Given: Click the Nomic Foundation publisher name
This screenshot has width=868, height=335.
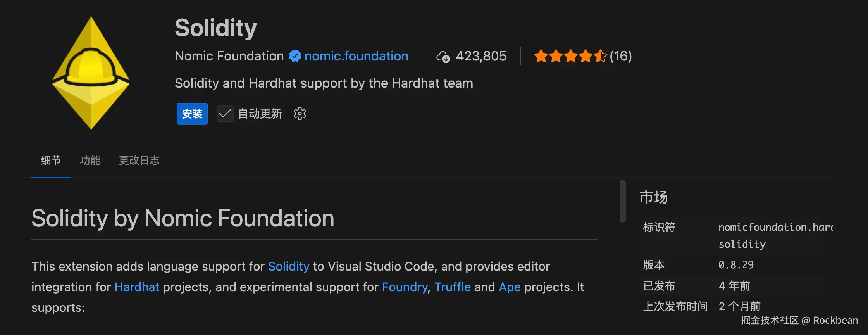Looking at the screenshot, I should point(229,56).
